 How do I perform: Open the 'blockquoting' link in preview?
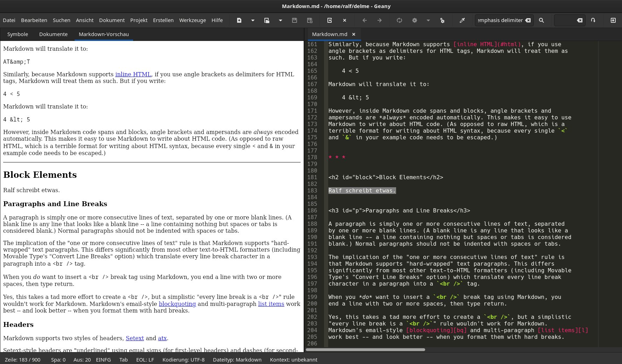pos(177,304)
